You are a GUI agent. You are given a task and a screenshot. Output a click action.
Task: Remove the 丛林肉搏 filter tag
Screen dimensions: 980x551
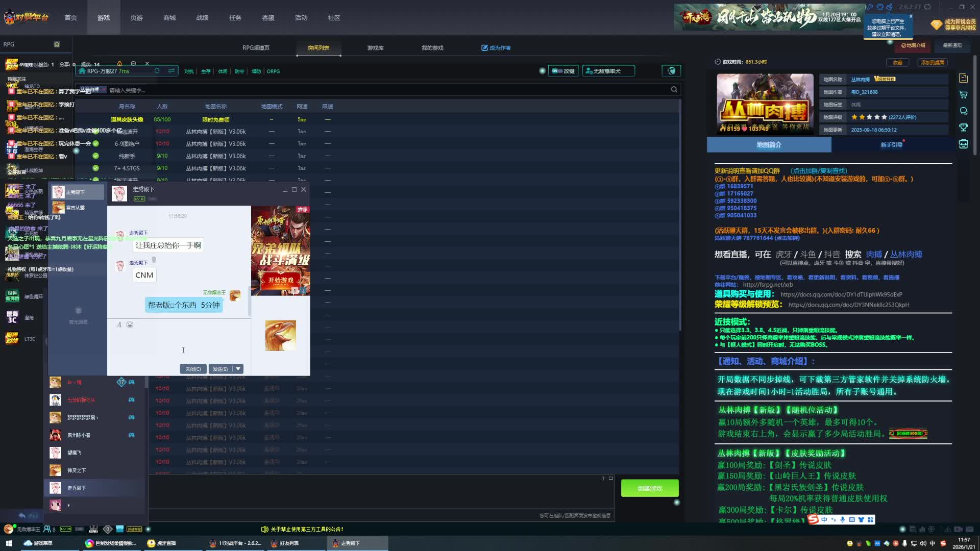pos(104,89)
